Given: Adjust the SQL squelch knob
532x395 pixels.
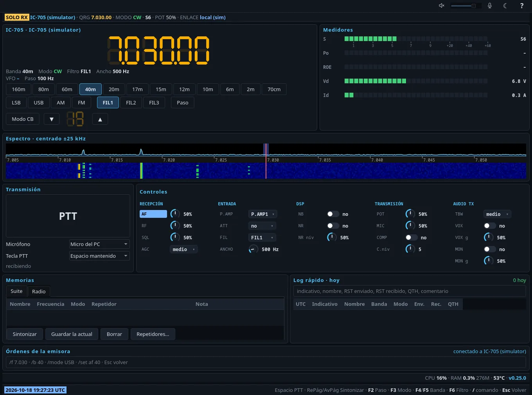Looking at the screenshot, I should [175, 237].
